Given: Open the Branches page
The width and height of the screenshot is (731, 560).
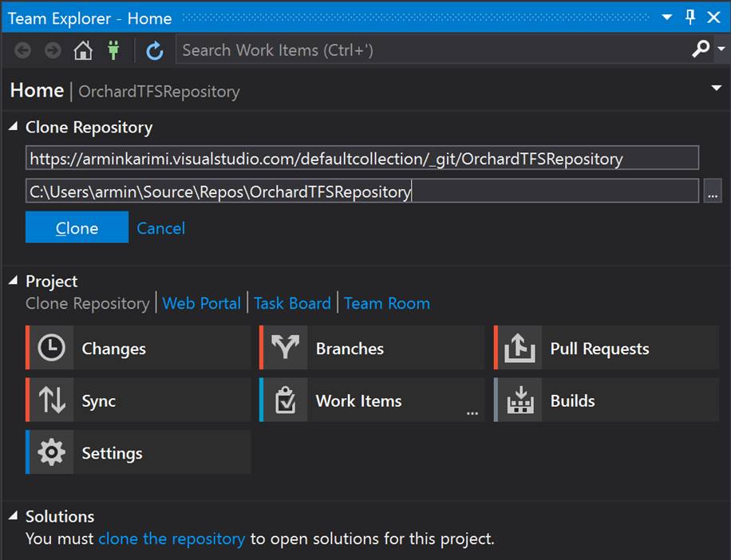Looking at the screenshot, I should tap(351, 348).
